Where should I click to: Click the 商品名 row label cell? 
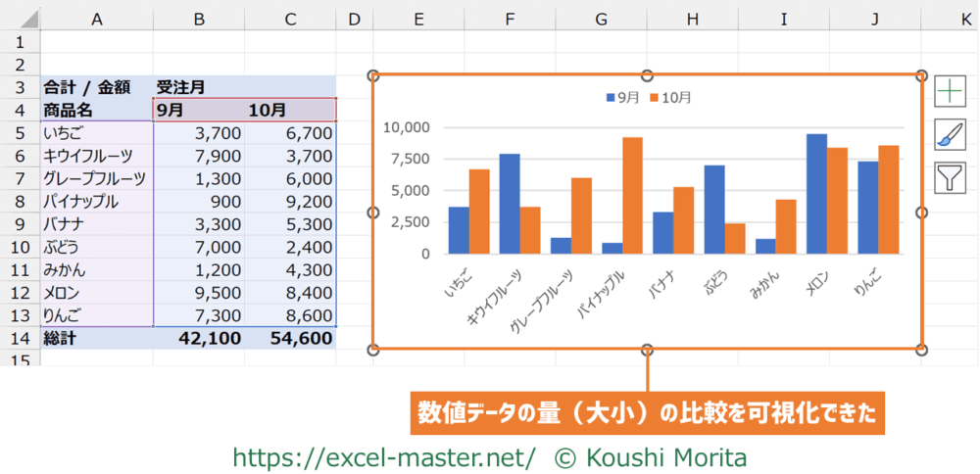pyautogui.click(x=96, y=110)
